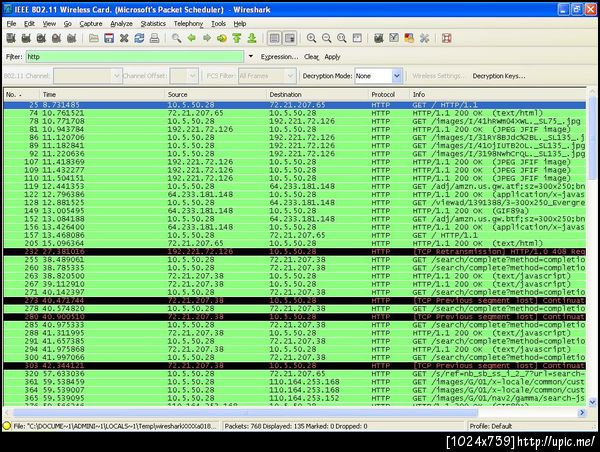Screen dimensions: 600x452
Task: Click the Expression... button
Action: 279,57
